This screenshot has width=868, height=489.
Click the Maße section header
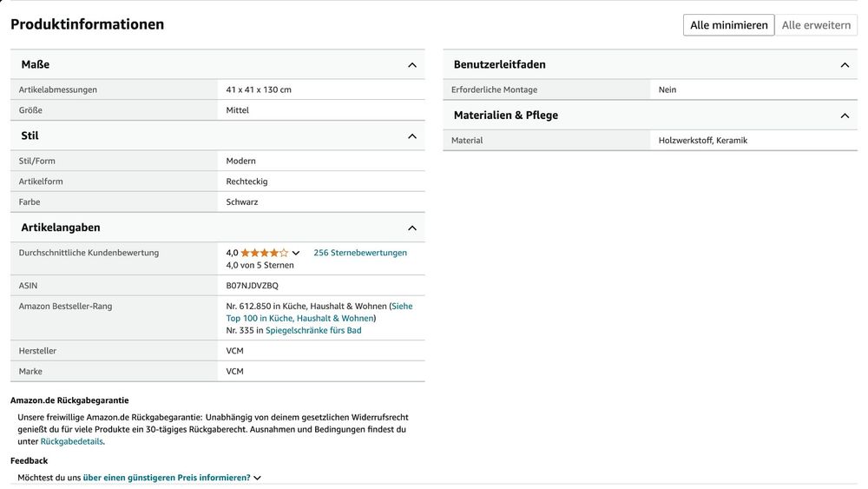pos(218,64)
